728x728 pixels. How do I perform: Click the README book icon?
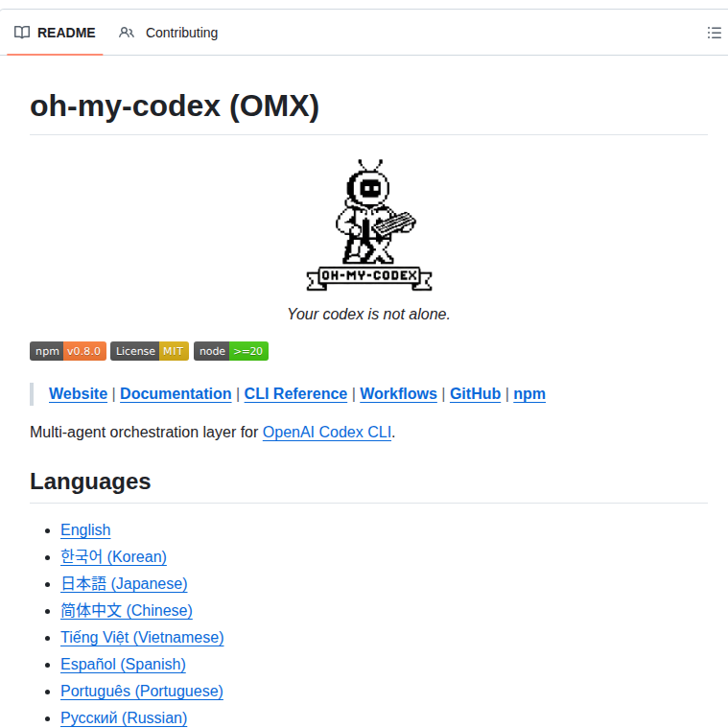(x=22, y=33)
